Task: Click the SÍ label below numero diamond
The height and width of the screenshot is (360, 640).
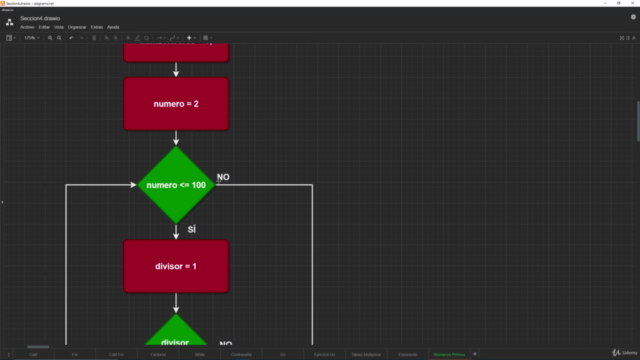Action: [192, 229]
